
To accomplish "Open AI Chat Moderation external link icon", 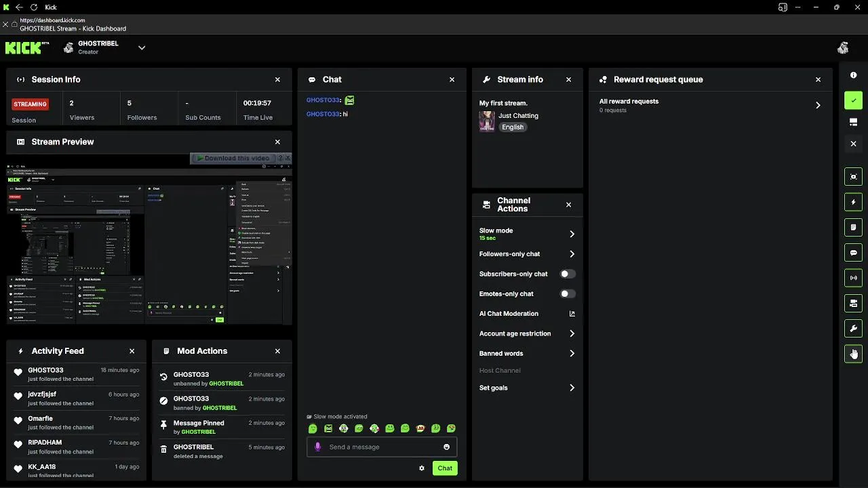I will pos(572,314).
